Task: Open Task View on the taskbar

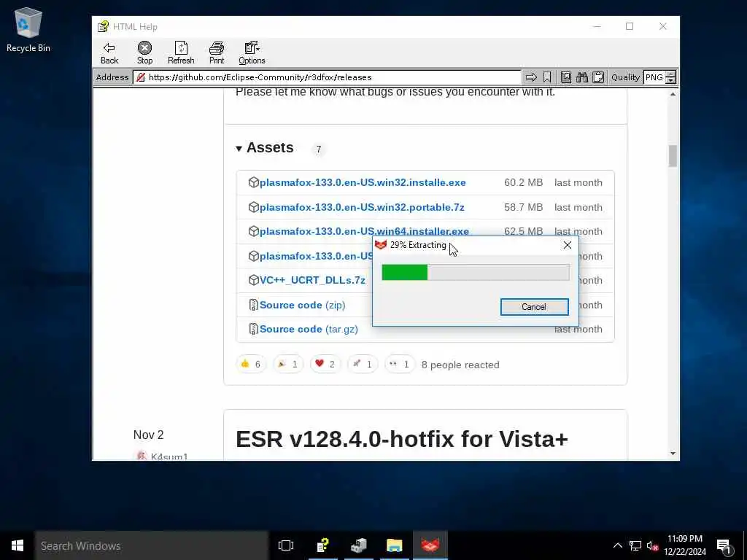Action: pos(286,545)
